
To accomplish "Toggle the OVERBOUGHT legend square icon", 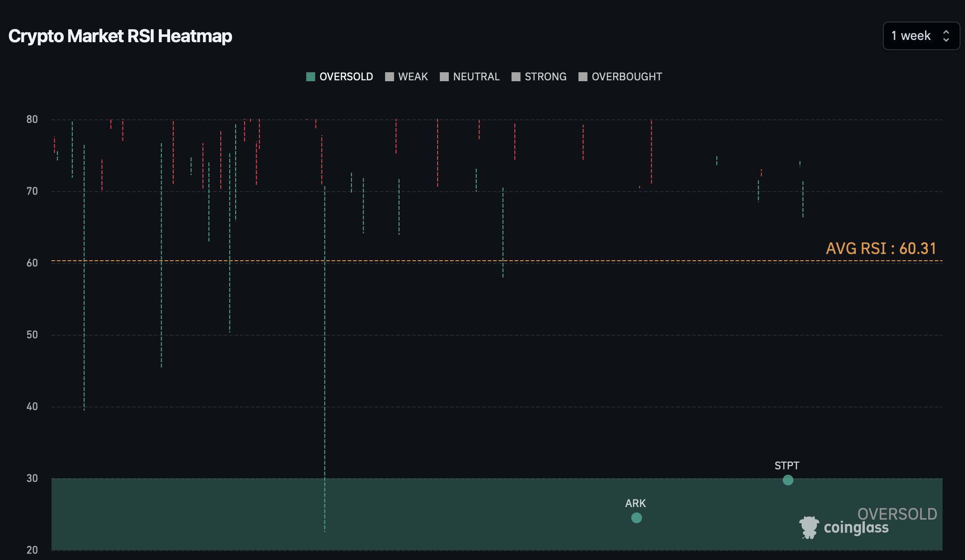I will tap(583, 77).
